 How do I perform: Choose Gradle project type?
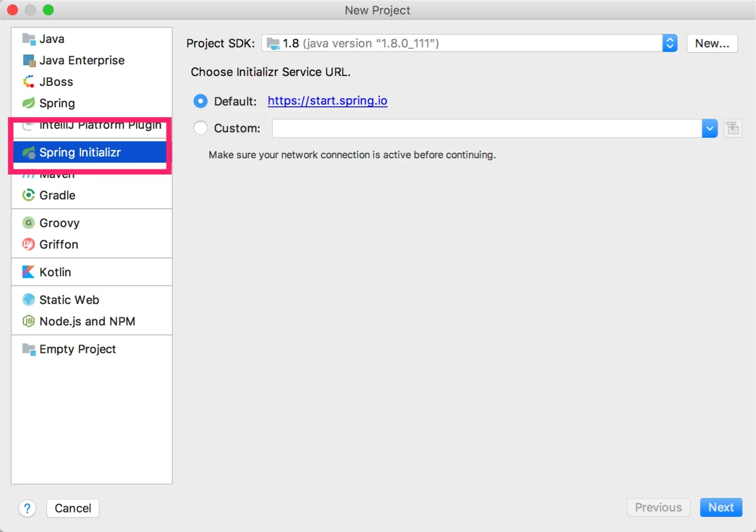tap(92, 195)
